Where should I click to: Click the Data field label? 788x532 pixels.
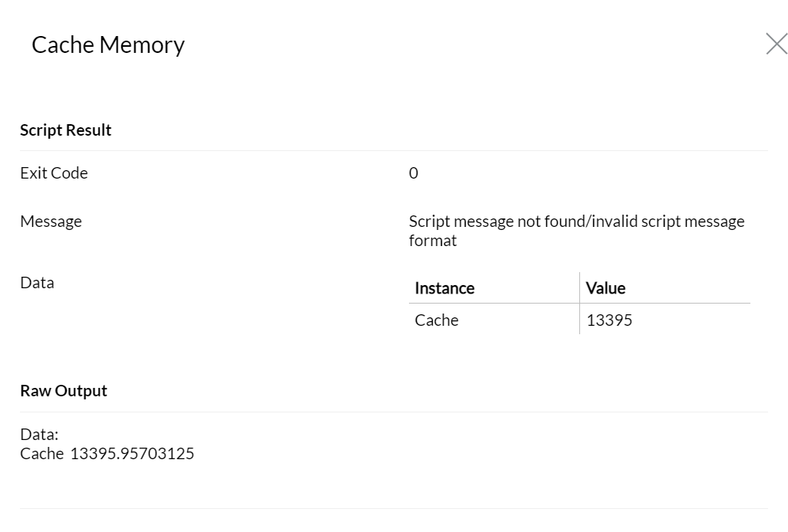point(37,283)
